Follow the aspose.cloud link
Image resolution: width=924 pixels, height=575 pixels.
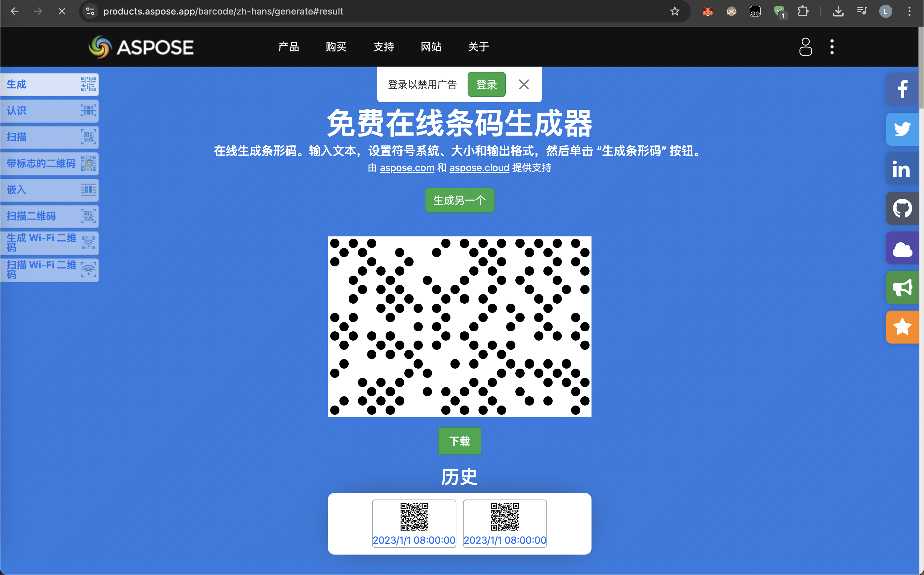coord(479,168)
